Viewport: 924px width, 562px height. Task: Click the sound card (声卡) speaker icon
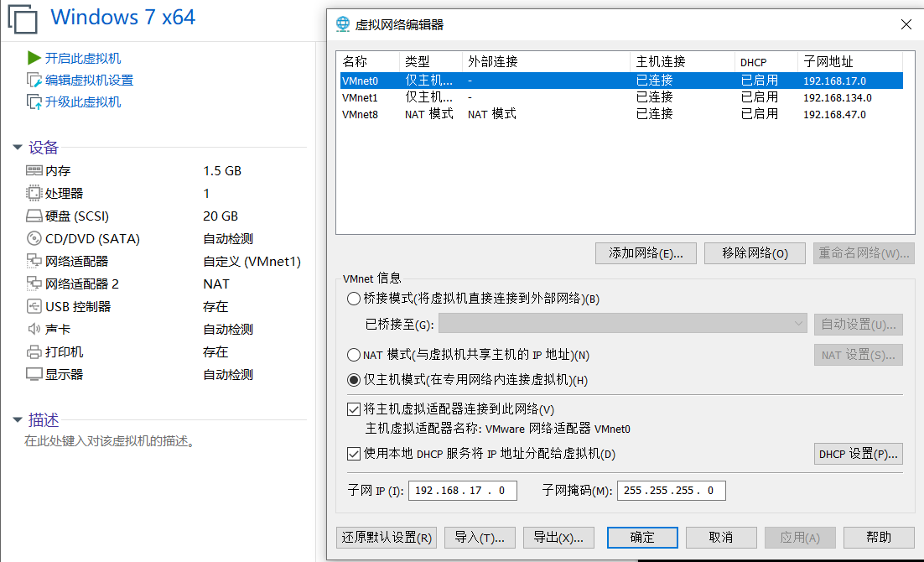click(x=34, y=329)
